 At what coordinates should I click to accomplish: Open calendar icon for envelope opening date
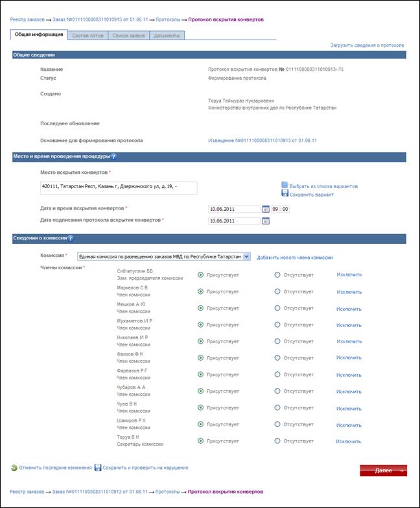[x=265, y=210]
